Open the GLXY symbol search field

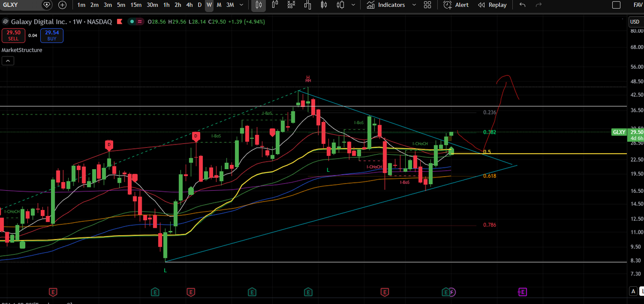point(20,5)
